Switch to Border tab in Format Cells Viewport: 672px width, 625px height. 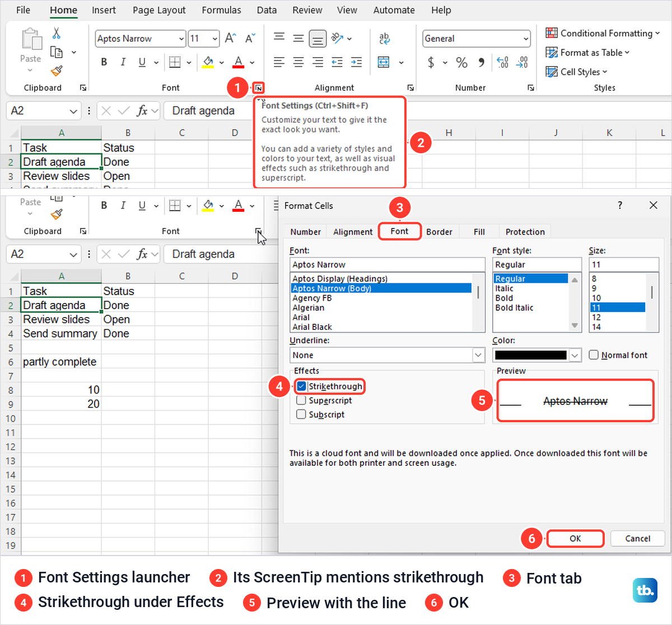point(439,232)
